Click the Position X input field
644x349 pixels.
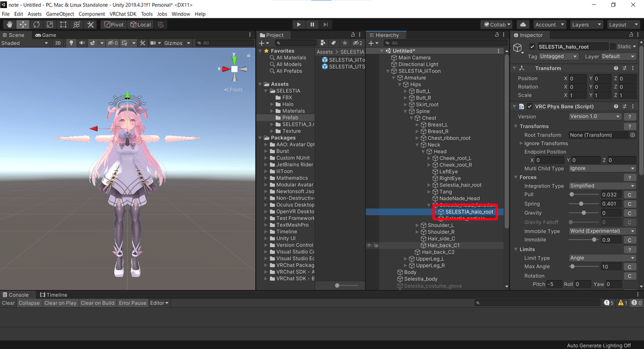tap(578, 78)
